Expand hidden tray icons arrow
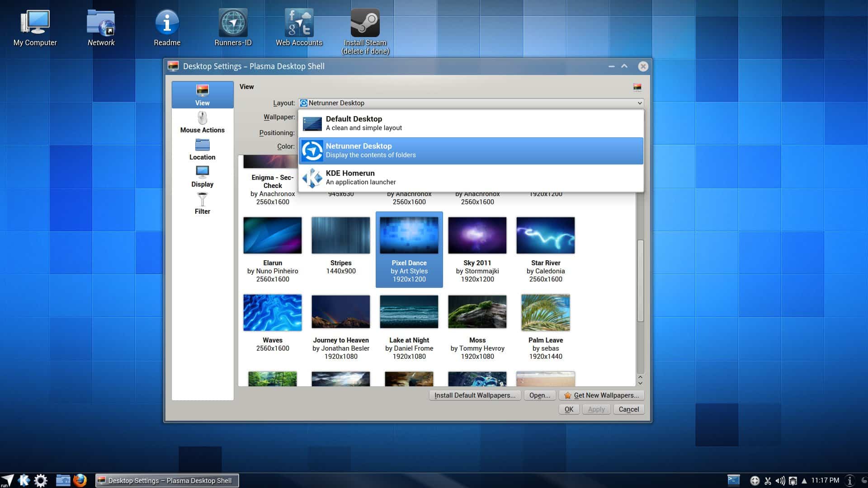The image size is (868, 488). click(804, 481)
